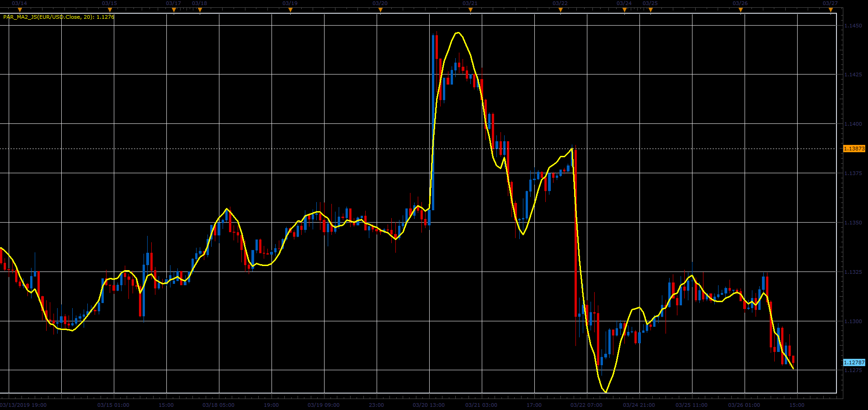Image resolution: width=868 pixels, height=410 pixels.
Task: Select the orange 03/17 day marker
Action: pyautogui.click(x=174, y=10)
